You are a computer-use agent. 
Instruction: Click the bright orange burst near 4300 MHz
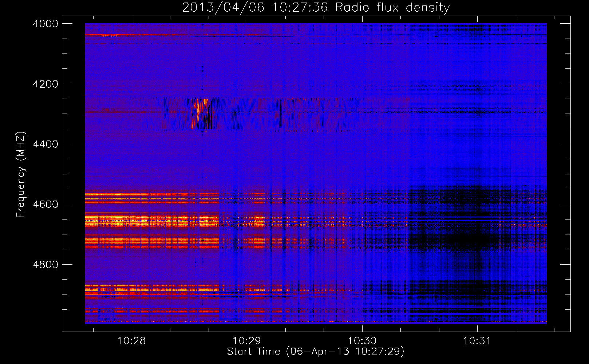point(199,113)
